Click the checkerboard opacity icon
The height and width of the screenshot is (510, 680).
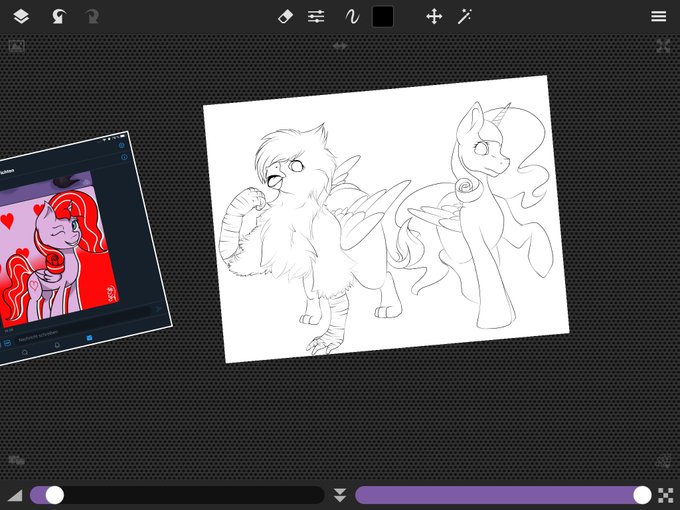click(x=666, y=495)
